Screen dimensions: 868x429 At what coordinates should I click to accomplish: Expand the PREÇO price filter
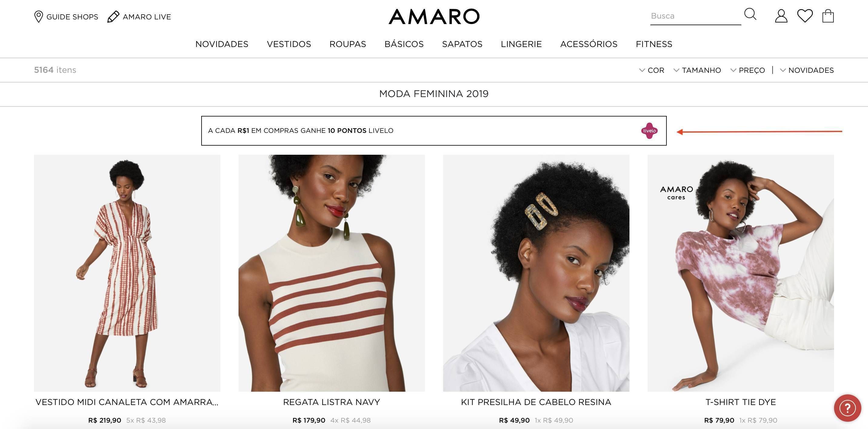tap(748, 70)
